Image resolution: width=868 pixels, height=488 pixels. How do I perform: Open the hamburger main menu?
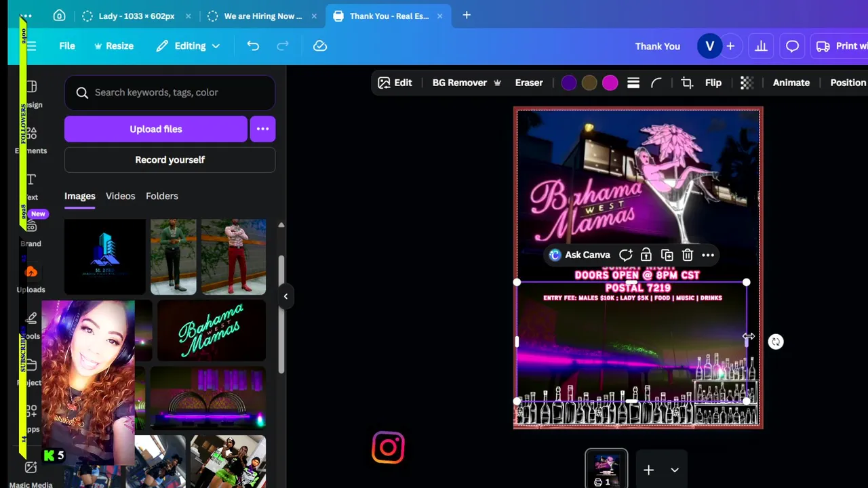click(31, 46)
